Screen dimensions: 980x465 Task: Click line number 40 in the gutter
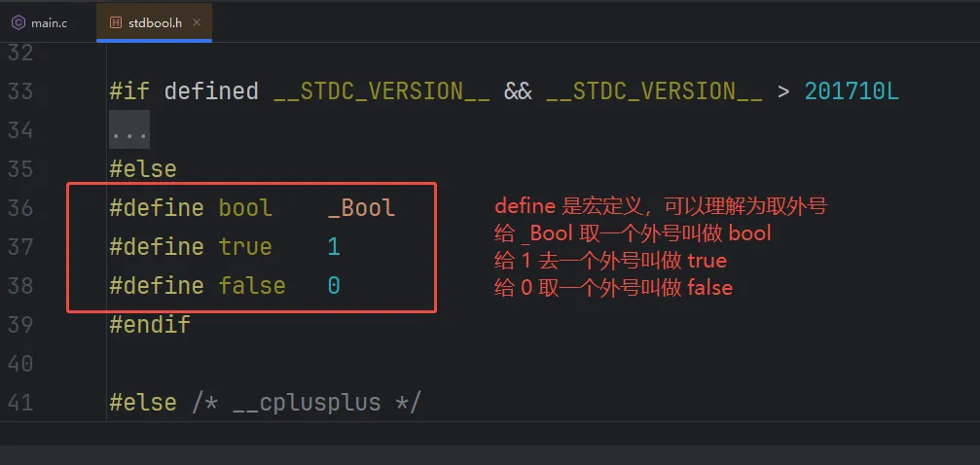tap(20, 363)
